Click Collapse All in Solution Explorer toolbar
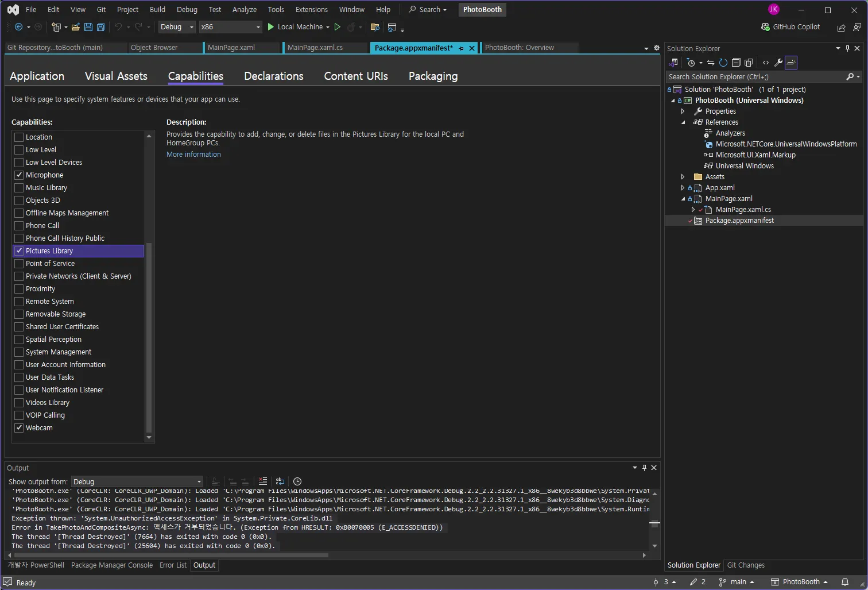 point(736,63)
